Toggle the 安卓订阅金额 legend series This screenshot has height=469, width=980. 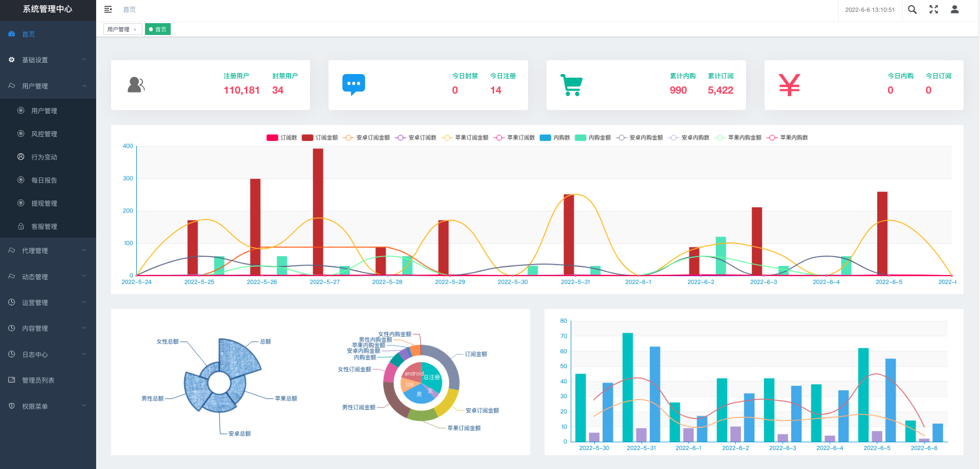pyautogui.click(x=366, y=138)
